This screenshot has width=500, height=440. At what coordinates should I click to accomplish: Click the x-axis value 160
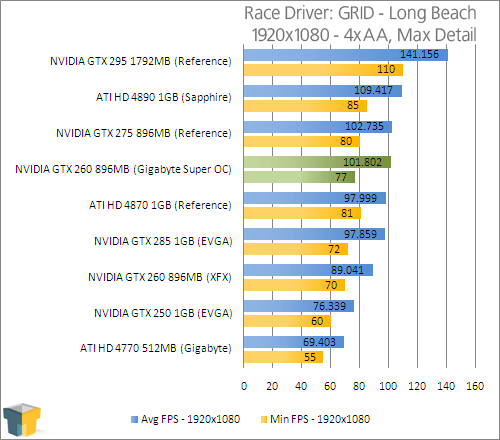[x=475, y=386]
